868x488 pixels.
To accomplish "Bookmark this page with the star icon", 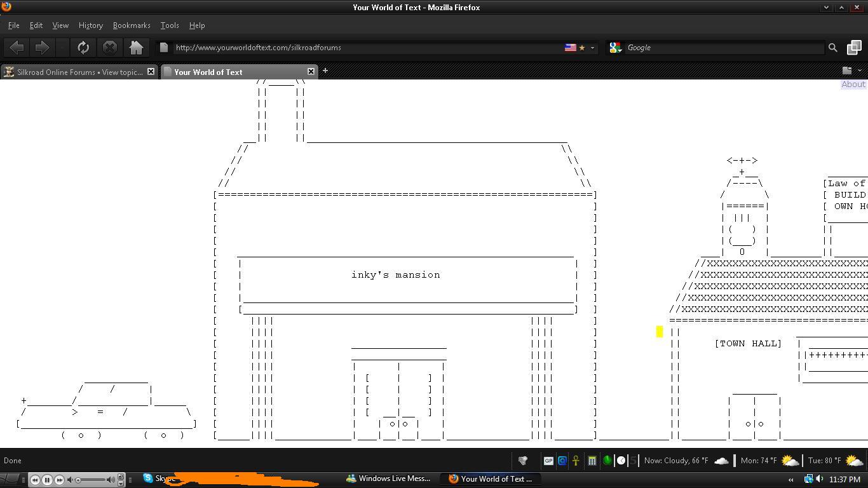I will (x=581, y=48).
